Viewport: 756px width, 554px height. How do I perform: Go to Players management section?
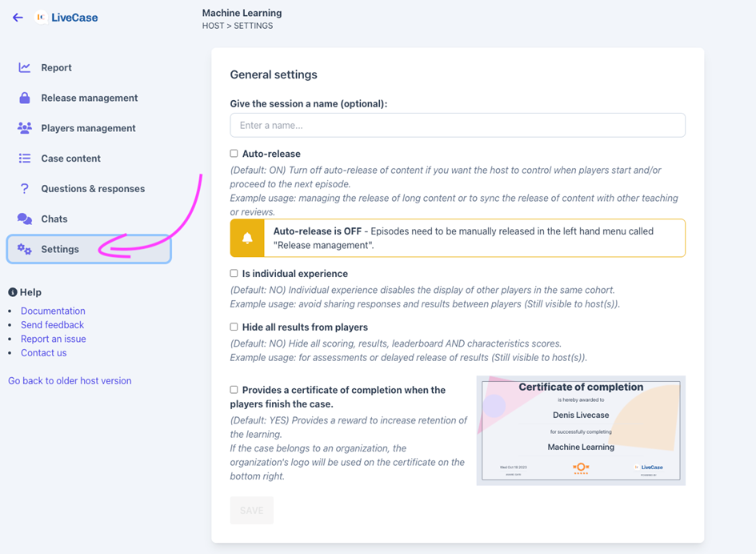(x=88, y=128)
